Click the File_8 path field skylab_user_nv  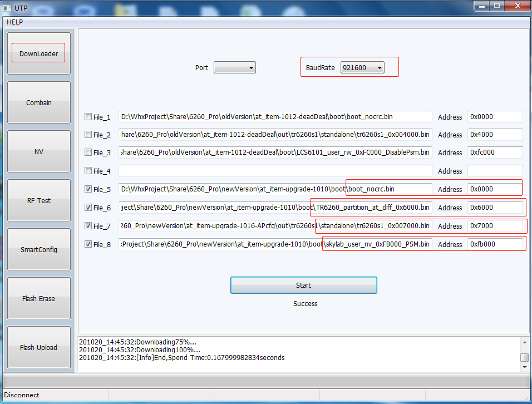tap(275, 244)
